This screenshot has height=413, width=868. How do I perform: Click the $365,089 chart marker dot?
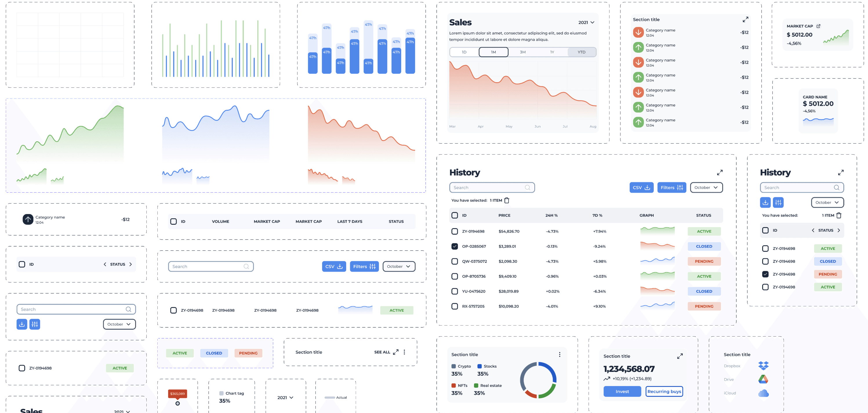pos(178,403)
